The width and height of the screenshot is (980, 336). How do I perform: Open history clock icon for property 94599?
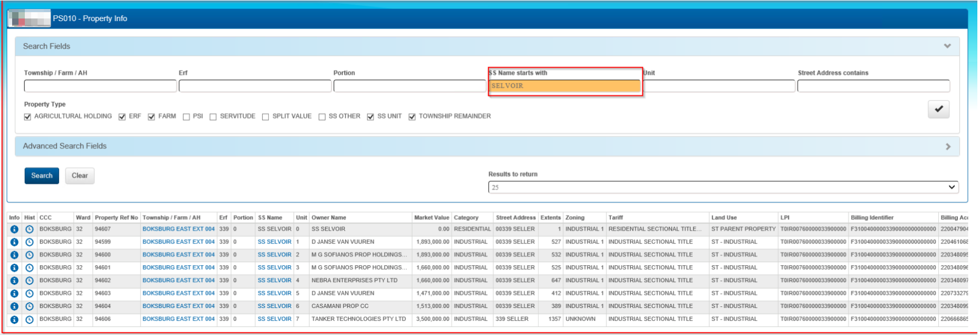coord(30,242)
